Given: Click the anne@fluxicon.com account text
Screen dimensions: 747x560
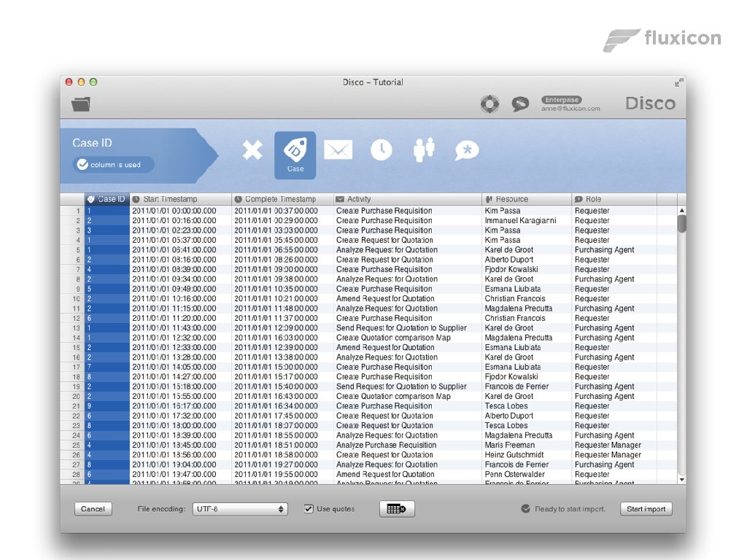Looking at the screenshot, I should pyautogui.click(x=570, y=109).
